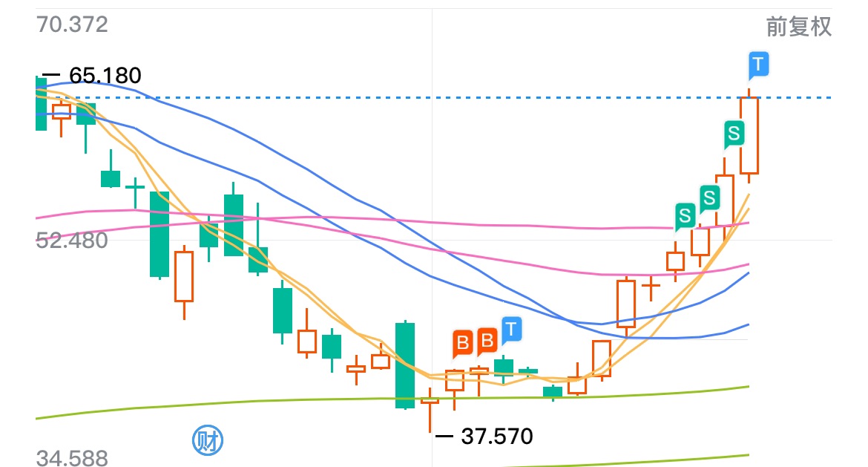
Task: Click the 34.588 axis price label
Action: 72,458
